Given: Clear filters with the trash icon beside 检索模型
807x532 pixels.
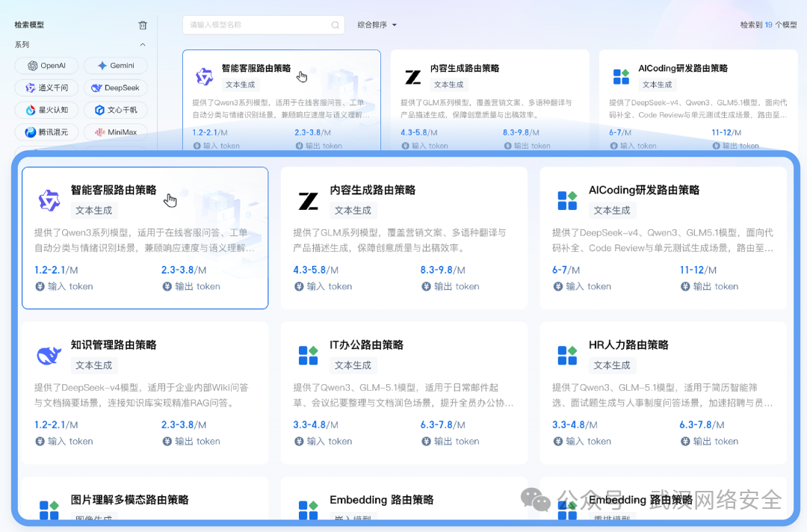Looking at the screenshot, I should pos(143,25).
